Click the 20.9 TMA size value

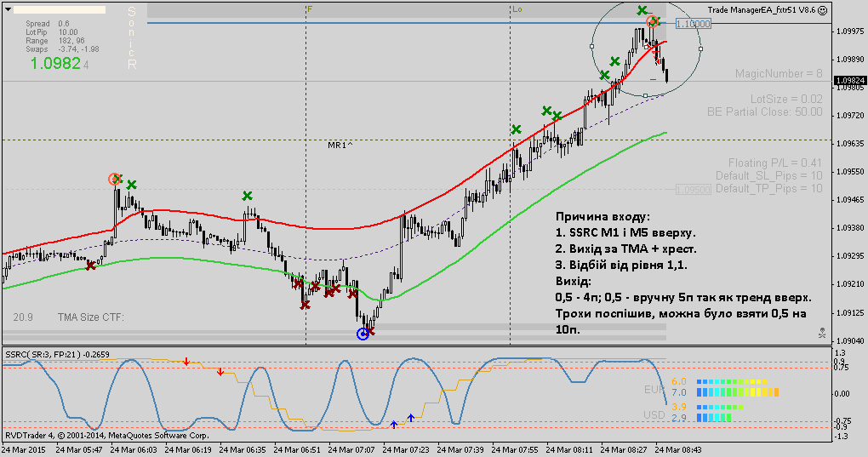(x=23, y=317)
